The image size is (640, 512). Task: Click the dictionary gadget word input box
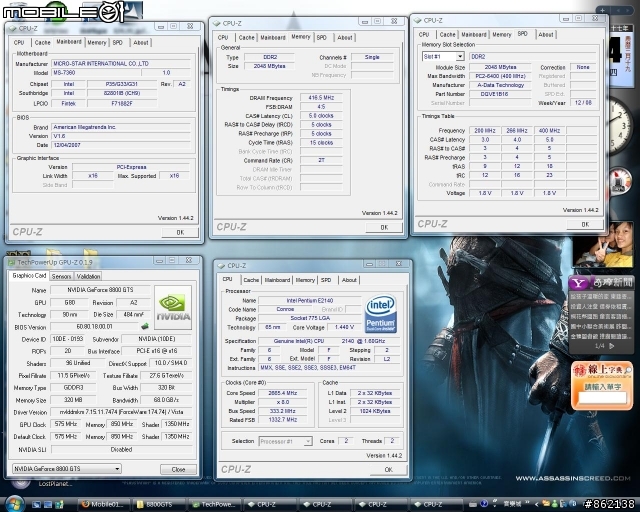point(602,398)
